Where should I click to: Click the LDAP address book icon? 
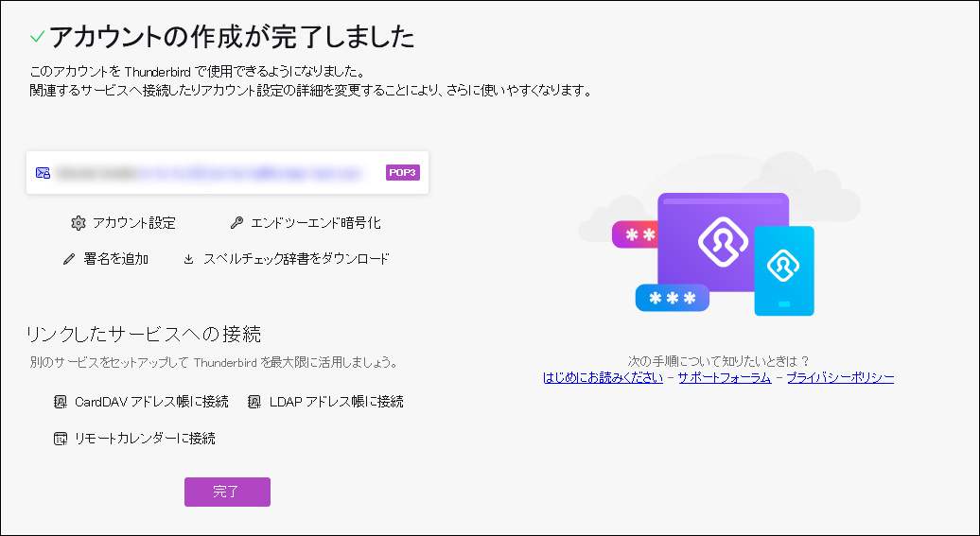254,402
